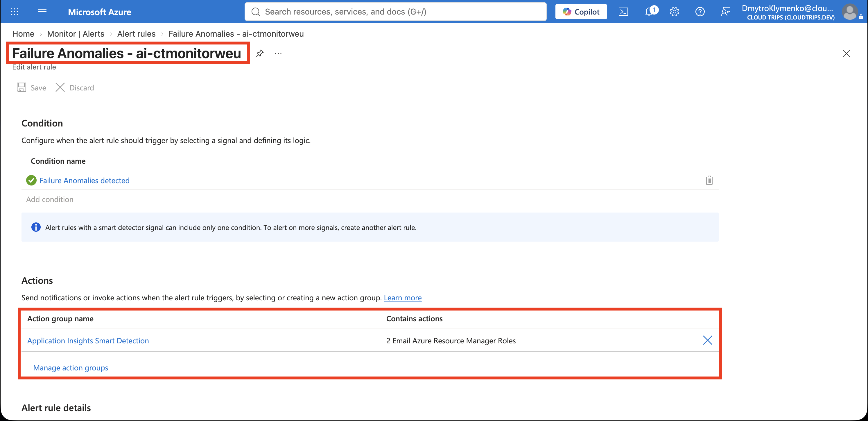Go to Home in breadcrumb

click(23, 34)
